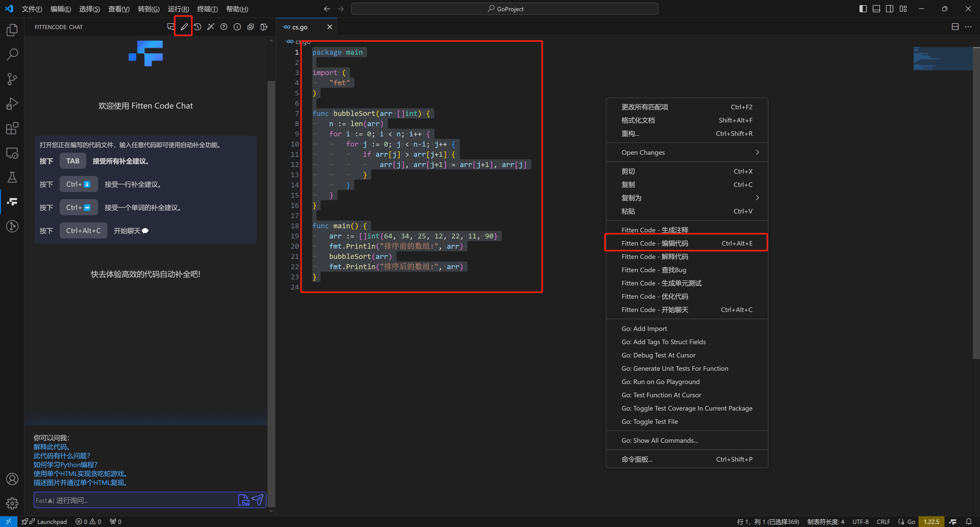
Task: Open editor More Actions ellipsis
Action: (968, 27)
